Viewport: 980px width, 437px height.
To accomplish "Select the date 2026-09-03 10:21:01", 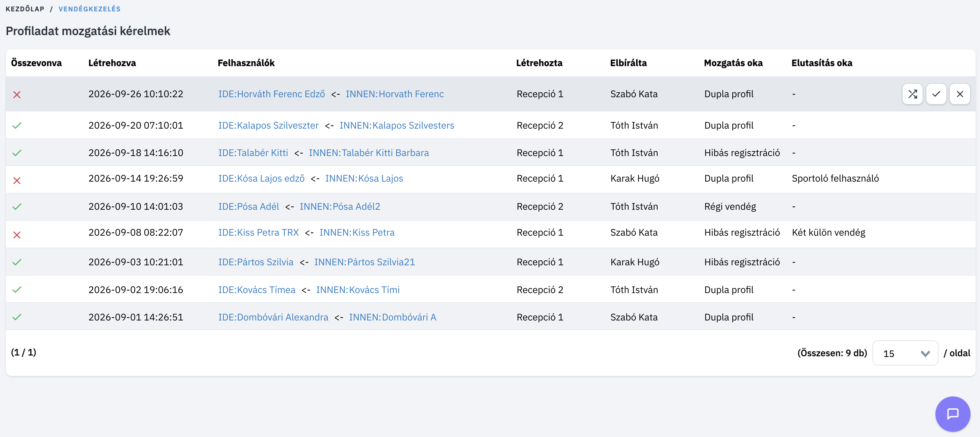I will [x=136, y=262].
